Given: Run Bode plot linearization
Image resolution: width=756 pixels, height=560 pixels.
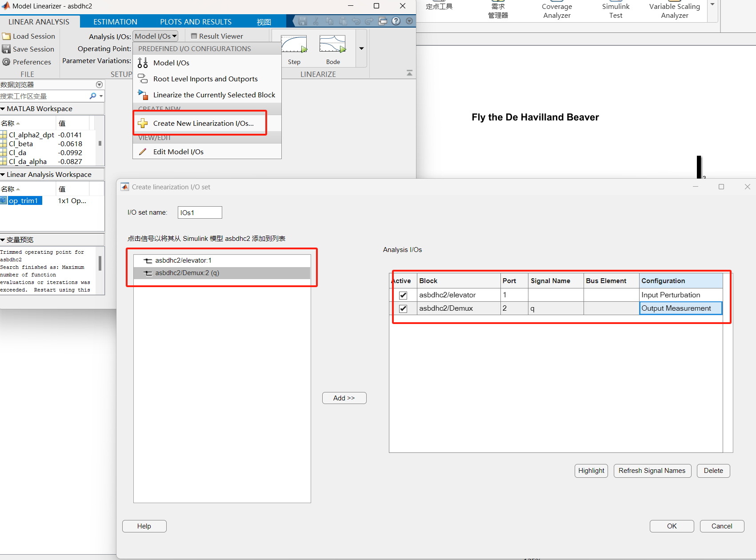Looking at the screenshot, I should 333,50.
